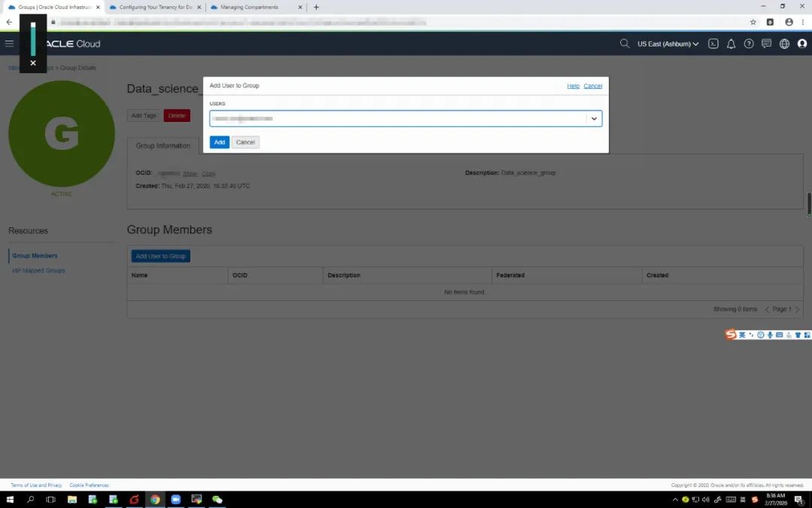
Task: Click the Add User to Group button
Action: pos(161,256)
